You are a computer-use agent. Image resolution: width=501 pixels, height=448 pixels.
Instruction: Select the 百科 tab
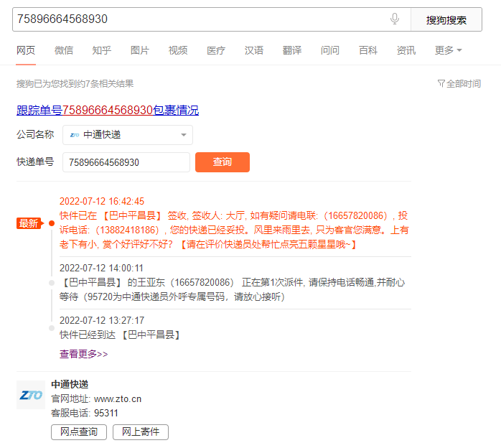pos(368,50)
